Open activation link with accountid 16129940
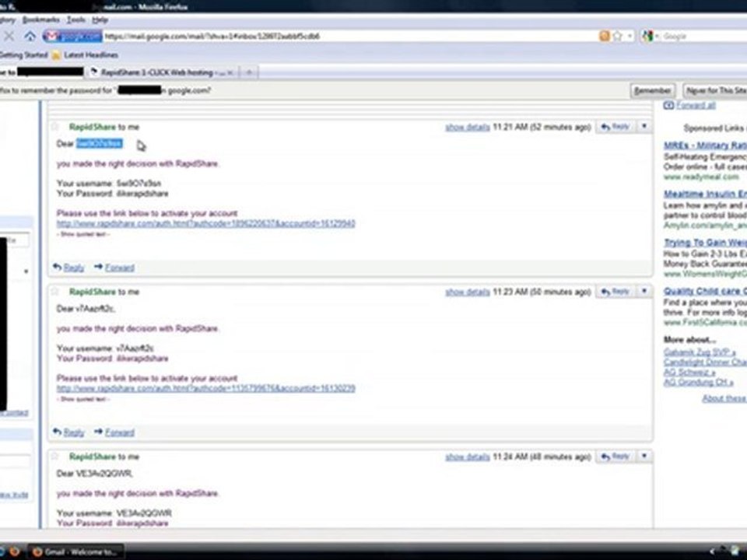Image resolution: width=747 pixels, height=560 pixels. pyautogui.click(x=205, y=223)
